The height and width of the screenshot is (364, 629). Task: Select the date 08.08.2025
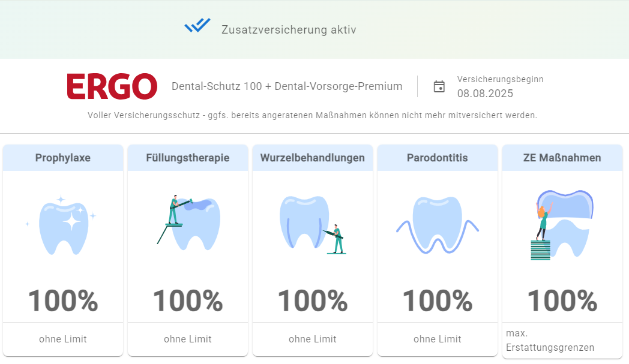[485, 94]
